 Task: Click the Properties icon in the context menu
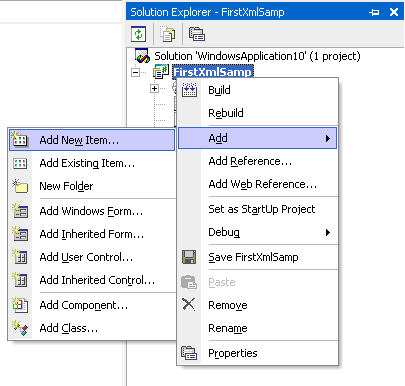(x=189, y=353)
